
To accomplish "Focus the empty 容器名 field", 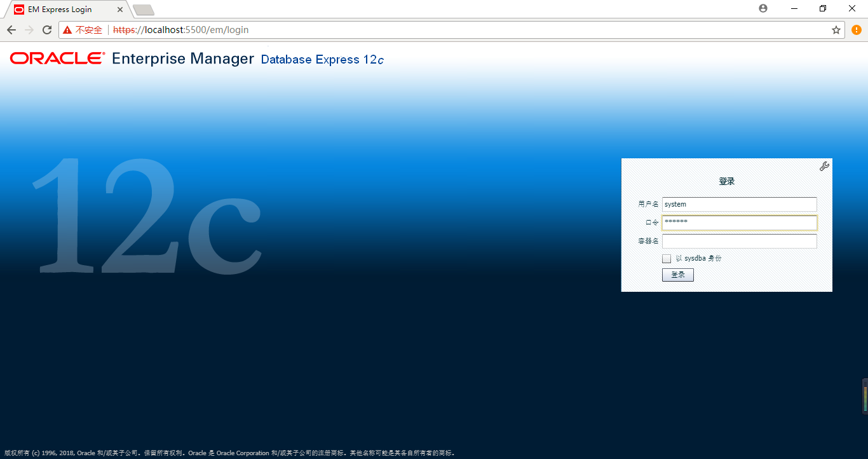I will (x=740, y=241).
